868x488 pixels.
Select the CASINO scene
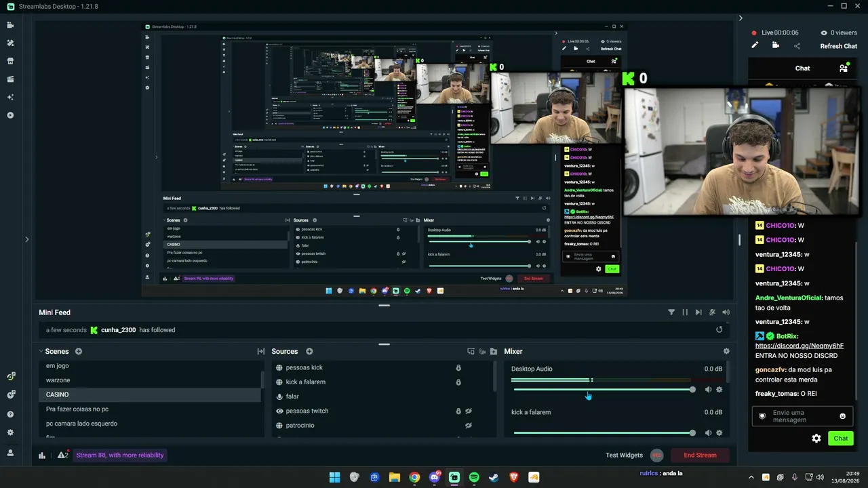[150, 394]
